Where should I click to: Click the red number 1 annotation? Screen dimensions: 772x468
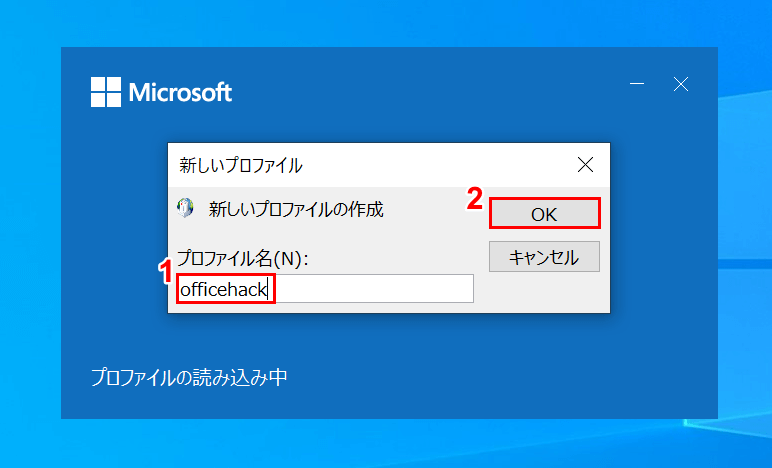(167, 272)
